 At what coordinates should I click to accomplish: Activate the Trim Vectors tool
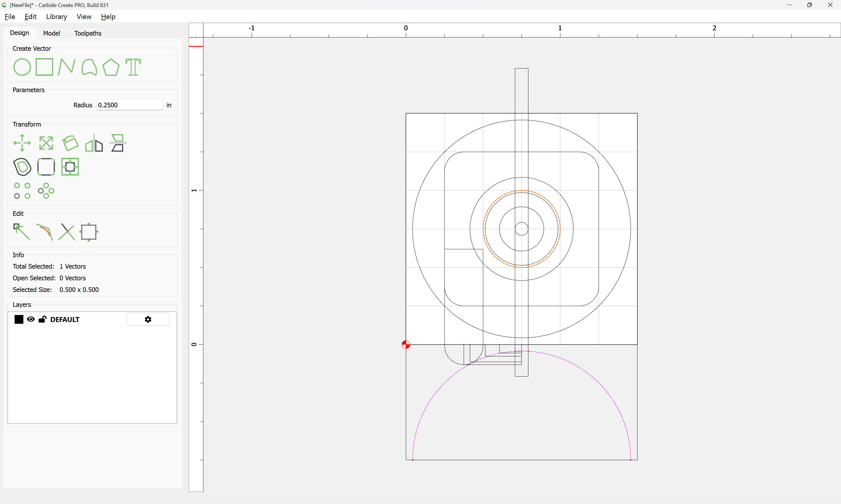(x=67, y=232)
